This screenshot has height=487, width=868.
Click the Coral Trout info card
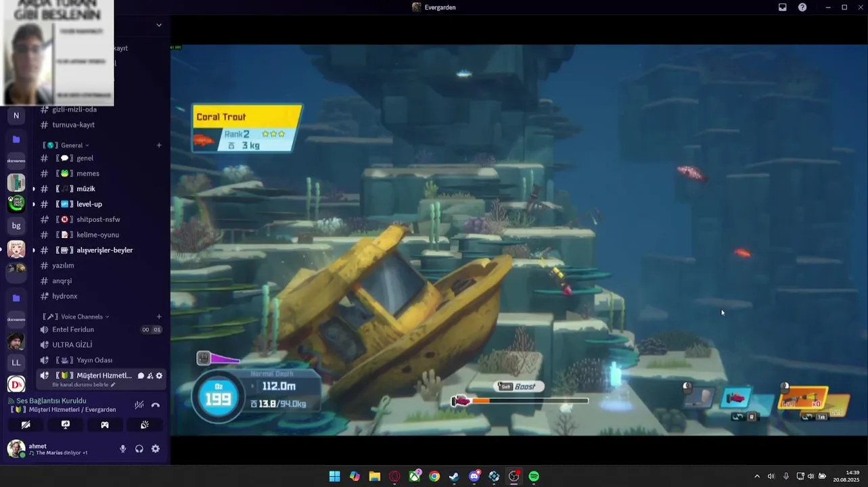[247, 127]
